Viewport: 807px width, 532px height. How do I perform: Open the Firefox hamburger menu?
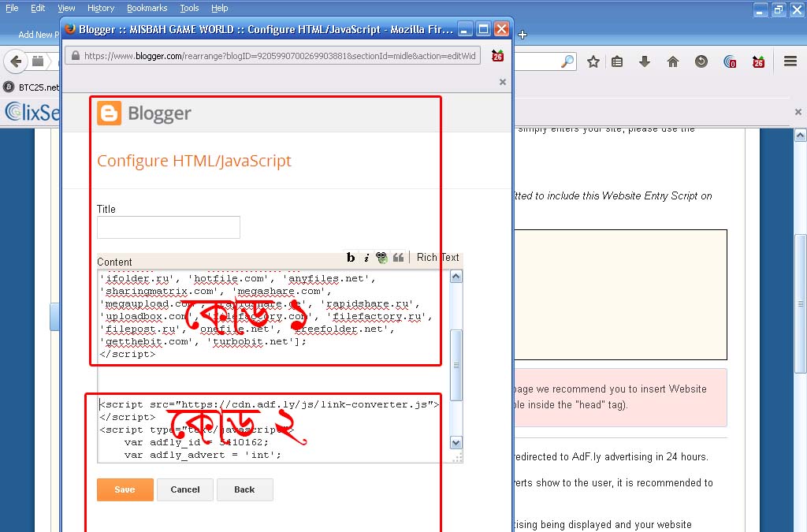pos(790,61)
